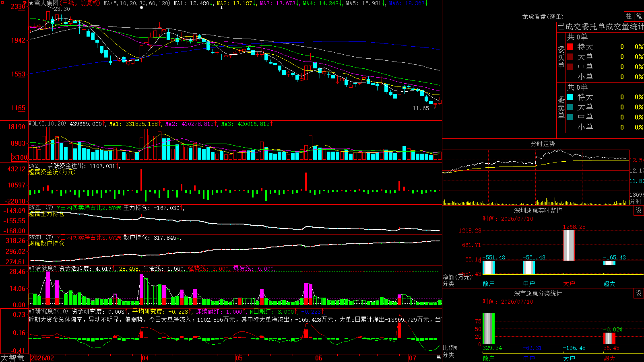Click the 深圳超赢实时监控 panel title
This screenshot has width=644, height=362.
coord(538,210)
